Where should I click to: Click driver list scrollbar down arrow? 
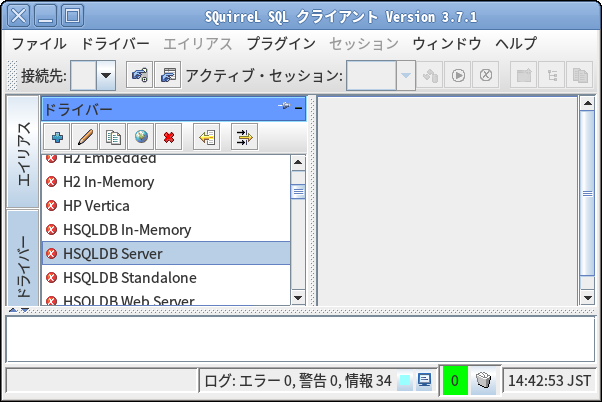coord(298,297)
